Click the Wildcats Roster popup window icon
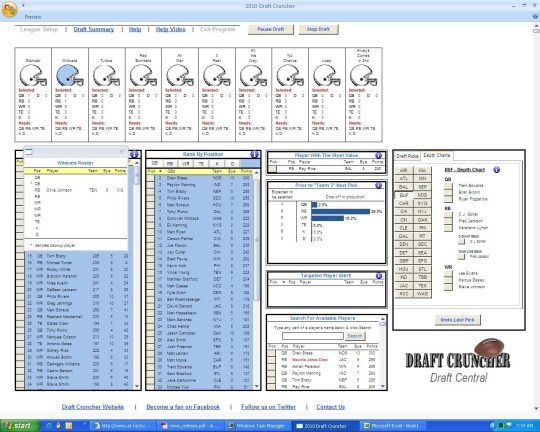 pos(29,152)
